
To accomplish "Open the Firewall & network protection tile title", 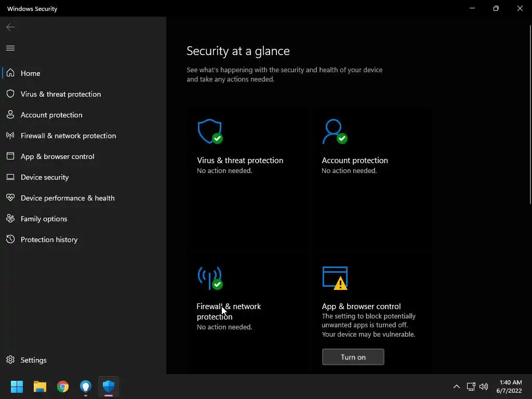I will point(229,312).
